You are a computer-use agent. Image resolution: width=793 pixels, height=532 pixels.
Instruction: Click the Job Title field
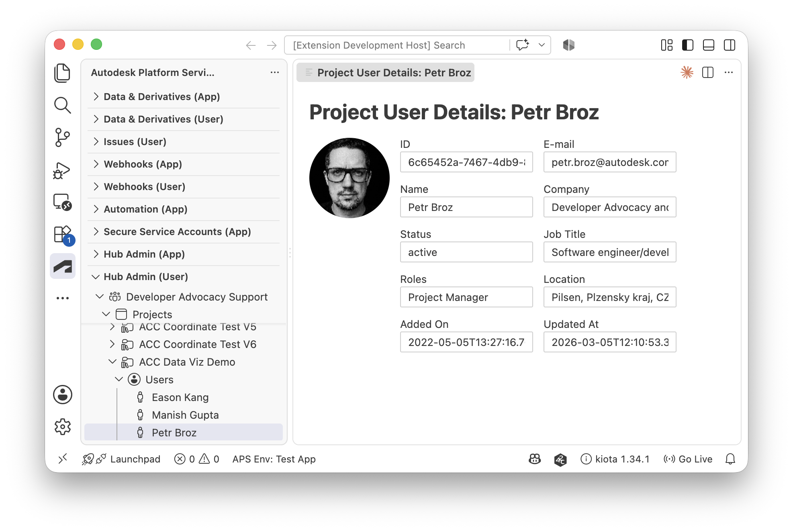[610, 252]
